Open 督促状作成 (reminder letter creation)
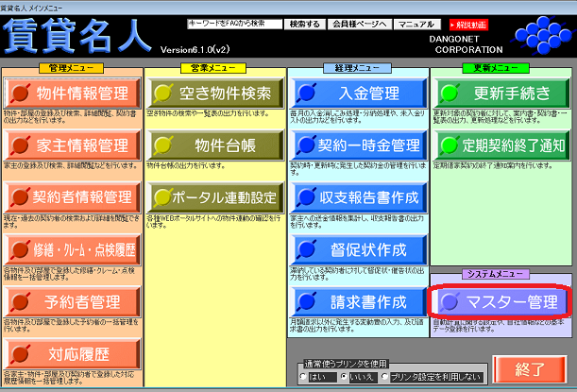 click(x=356, y=249)
